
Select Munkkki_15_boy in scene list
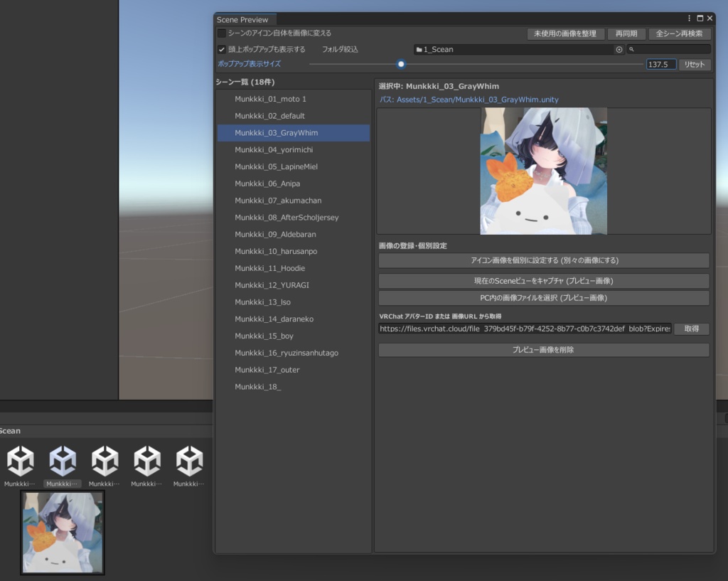294,336
